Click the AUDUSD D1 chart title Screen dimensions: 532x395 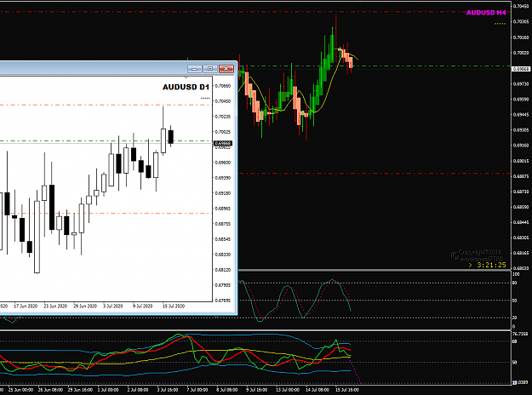tap(186, 87)
